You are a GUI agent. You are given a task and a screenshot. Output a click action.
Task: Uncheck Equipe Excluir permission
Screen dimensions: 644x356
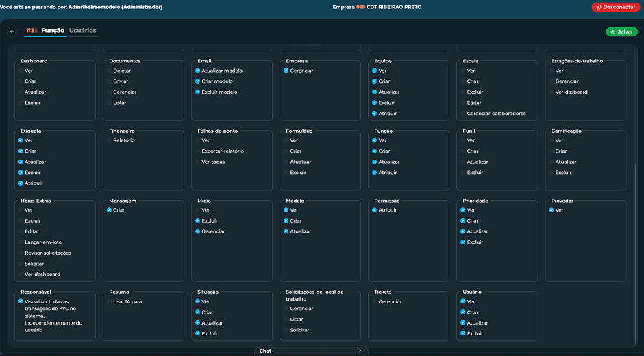click(x=374, y=103)
